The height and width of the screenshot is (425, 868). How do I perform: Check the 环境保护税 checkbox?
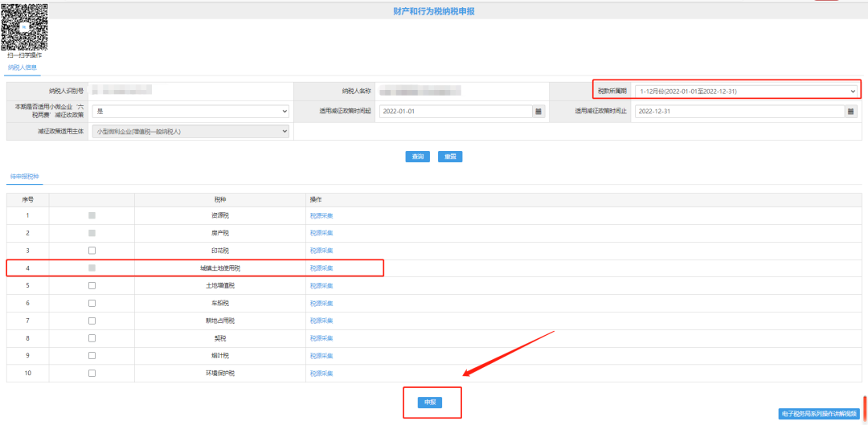click(x=92, y=373)
